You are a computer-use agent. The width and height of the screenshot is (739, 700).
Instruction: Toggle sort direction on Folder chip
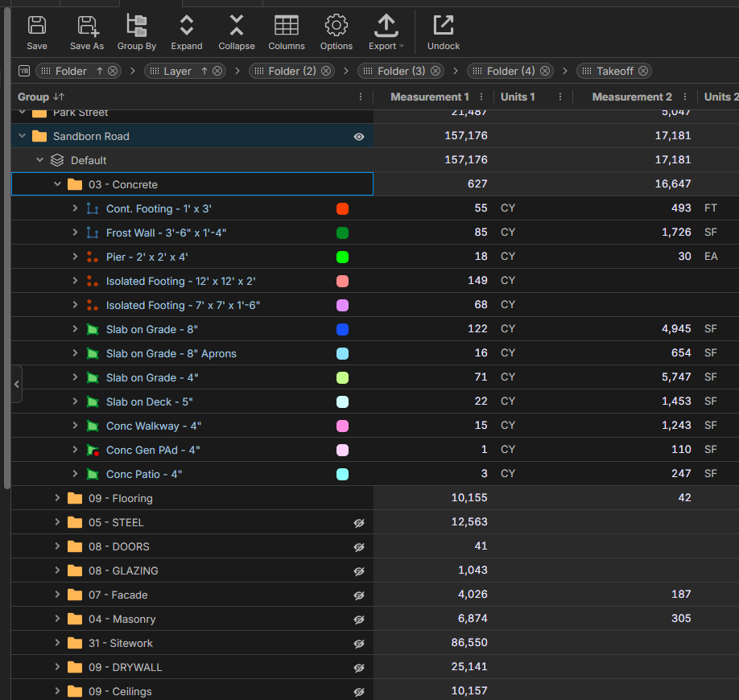pos(100,71)
